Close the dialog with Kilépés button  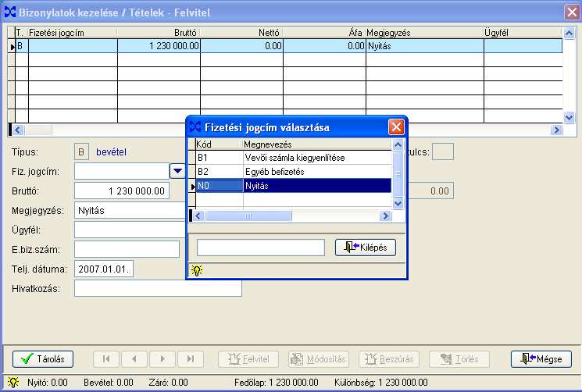[366, 248]
